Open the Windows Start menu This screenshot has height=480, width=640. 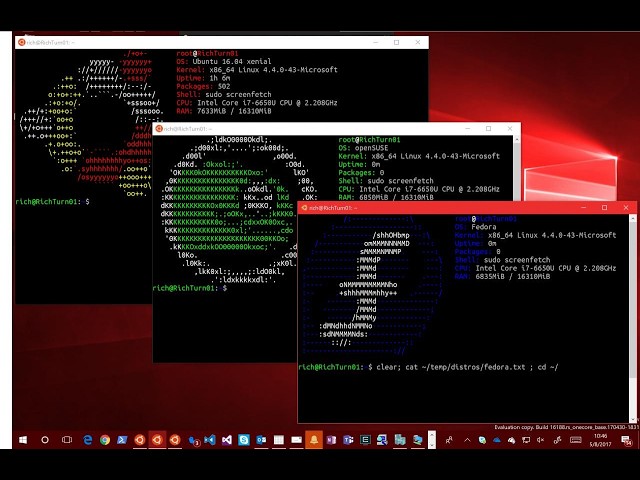pyautogui.click(x=23, y=440)
